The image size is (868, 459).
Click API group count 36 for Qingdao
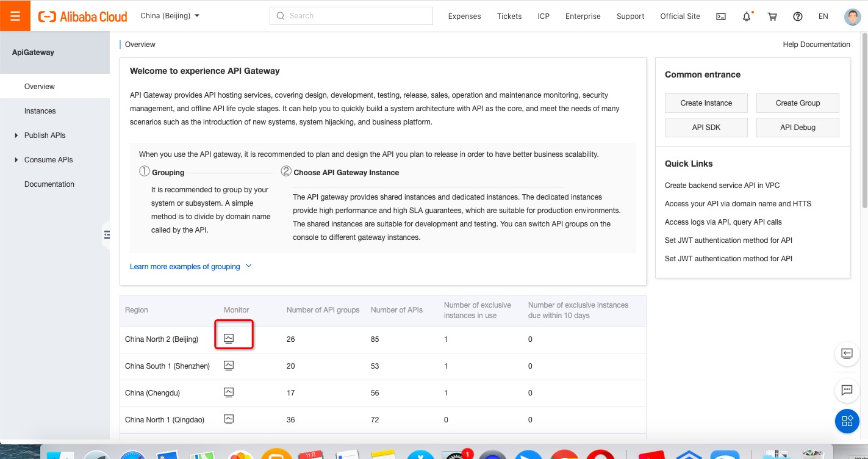click(x=290, y=420)
